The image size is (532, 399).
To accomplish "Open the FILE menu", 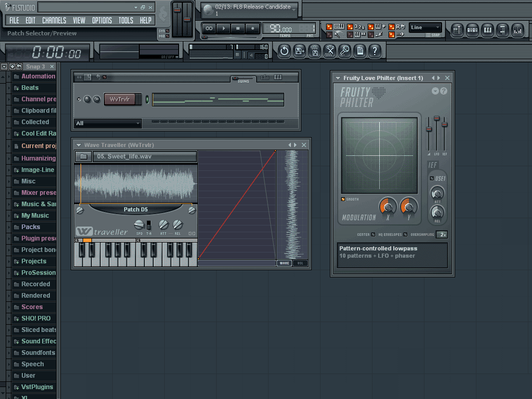I will [14, 20].
